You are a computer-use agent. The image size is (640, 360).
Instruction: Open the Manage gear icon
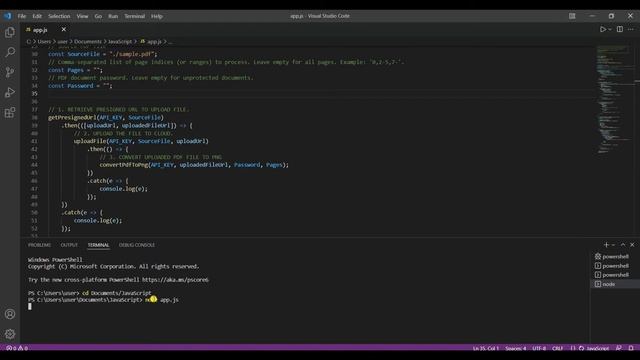tap(10, 334)
